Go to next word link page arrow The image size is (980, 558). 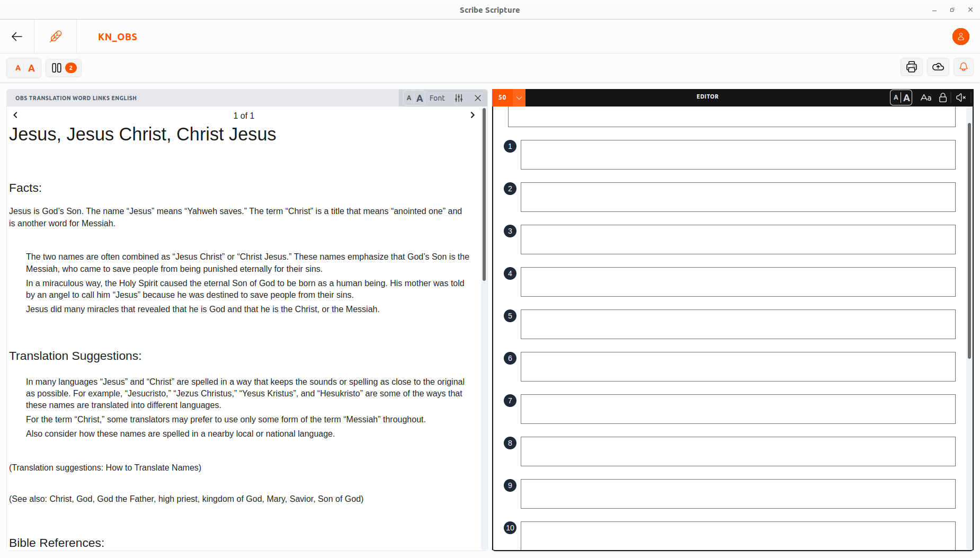(472, 115)
